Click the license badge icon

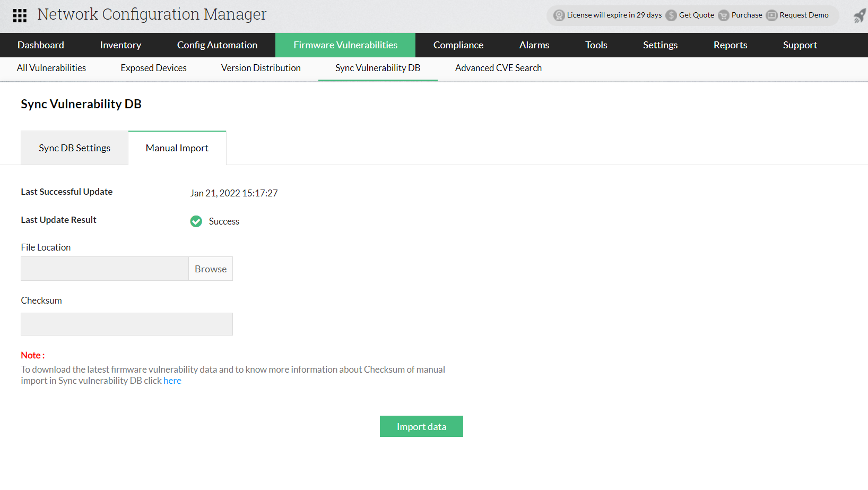[x=559, y=15]
